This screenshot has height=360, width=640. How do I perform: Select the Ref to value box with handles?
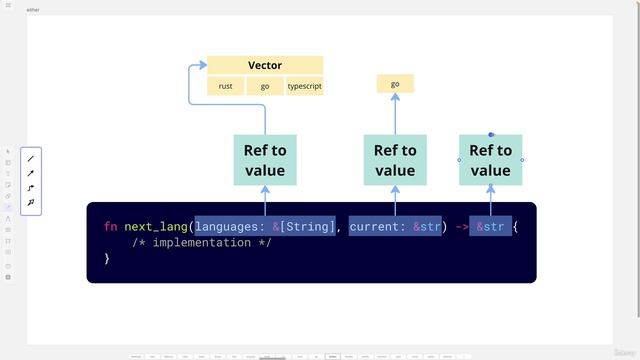coord(491,160)
